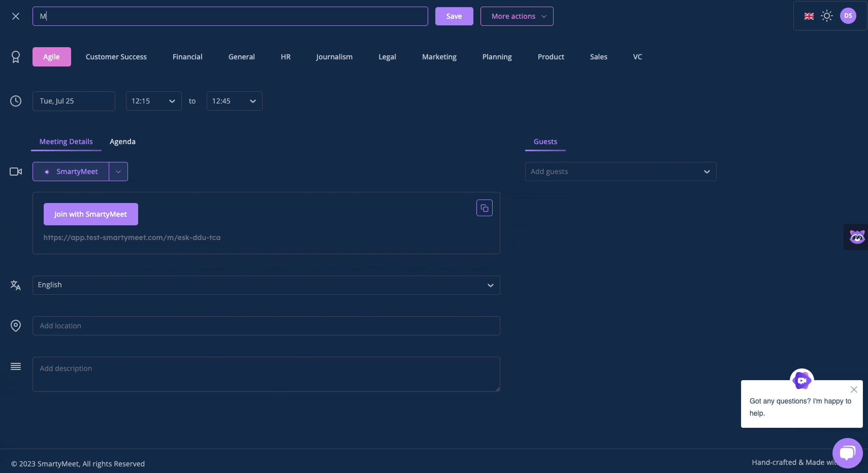
Task: Expand the meeting provider chevron dropdown
Action: [x=118, y=172]
